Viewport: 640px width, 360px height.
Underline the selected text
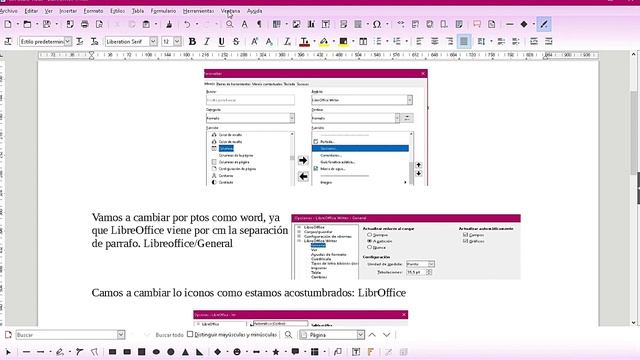222,42
